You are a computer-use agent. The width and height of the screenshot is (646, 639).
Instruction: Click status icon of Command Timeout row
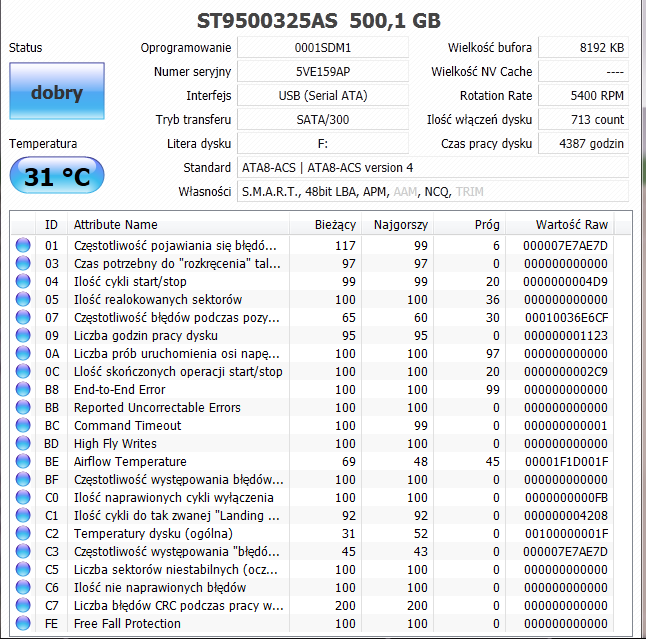click(23, 425)
